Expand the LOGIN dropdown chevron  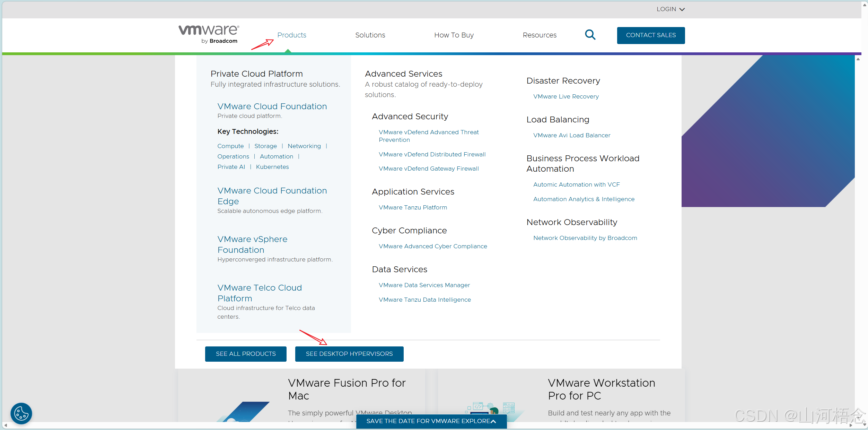pos(682,9)
